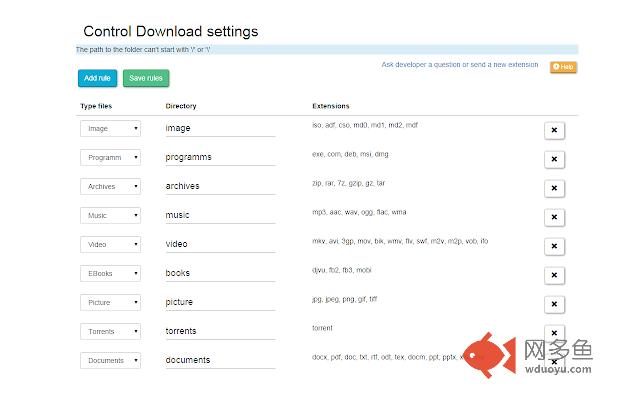
Task: Edit the documents directory field
Action: tap(220, 360)
